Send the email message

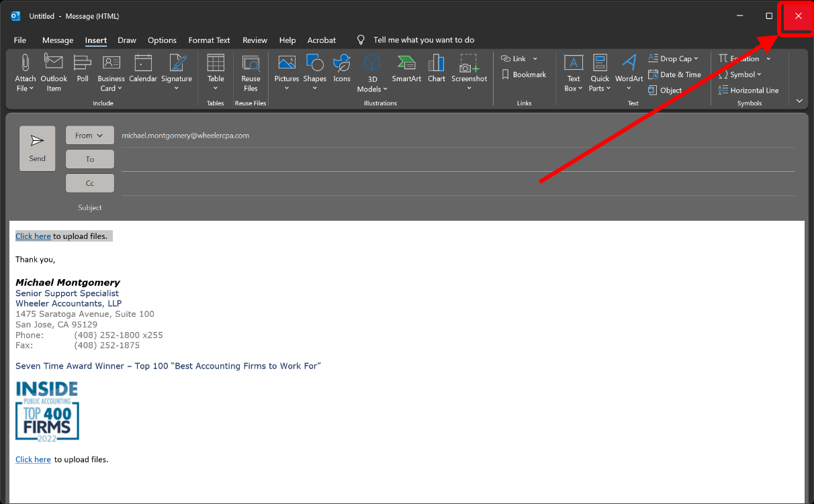pyautogui.click(x=38, y=148)
